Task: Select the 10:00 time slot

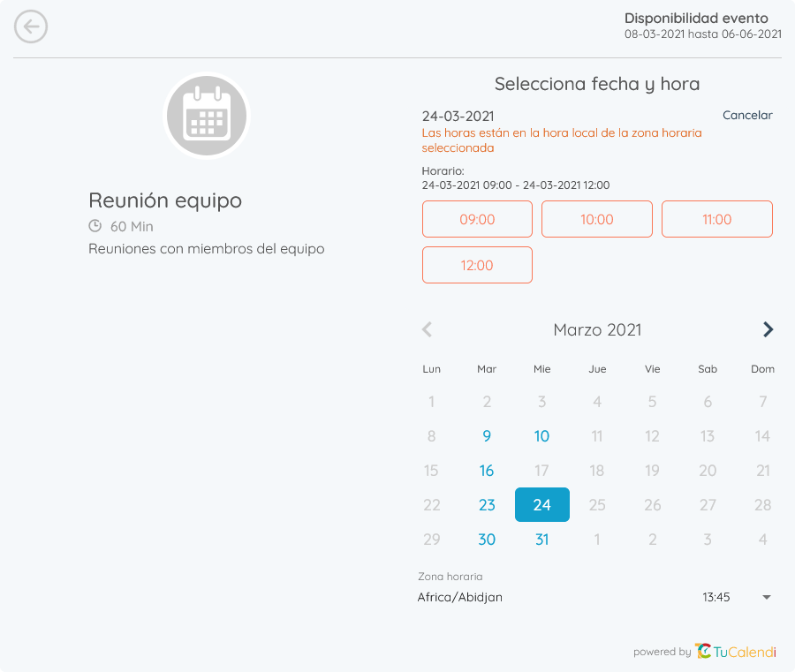Action: 597,219
